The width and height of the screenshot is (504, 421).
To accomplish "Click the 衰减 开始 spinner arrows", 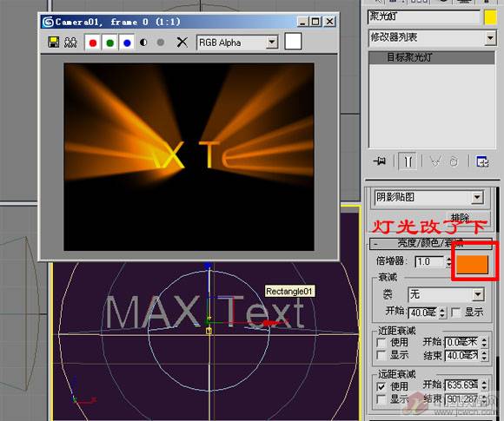I will (442, 312).
